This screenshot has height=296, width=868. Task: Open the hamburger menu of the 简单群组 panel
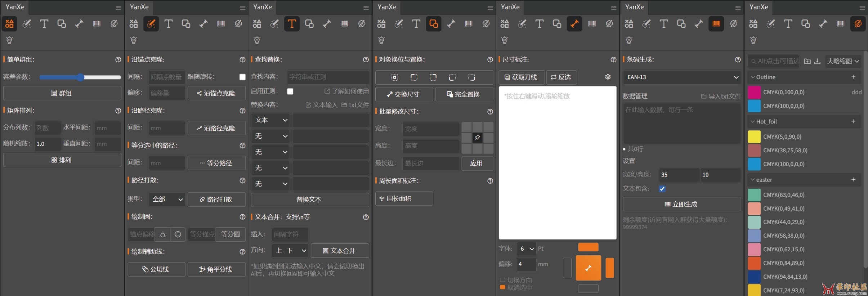tap(118, 8)
